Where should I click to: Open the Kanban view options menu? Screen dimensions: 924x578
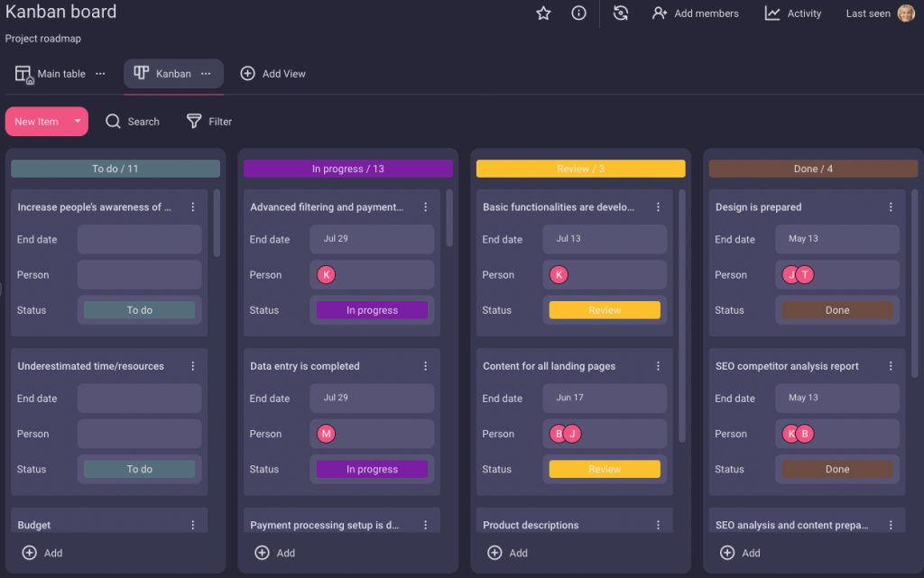[204, 73]
